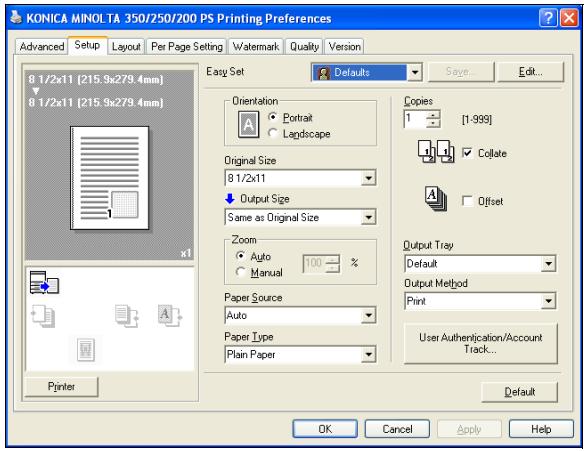The height and width of the screenshot is (451, 584).
Task: Click the page preview thumbnail
Action: (110, 178)
